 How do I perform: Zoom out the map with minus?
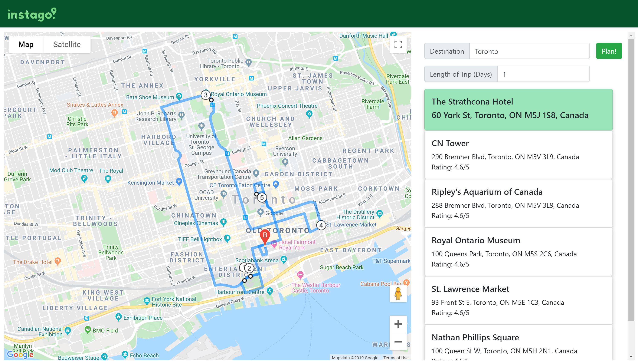click(x=398, y=341)
